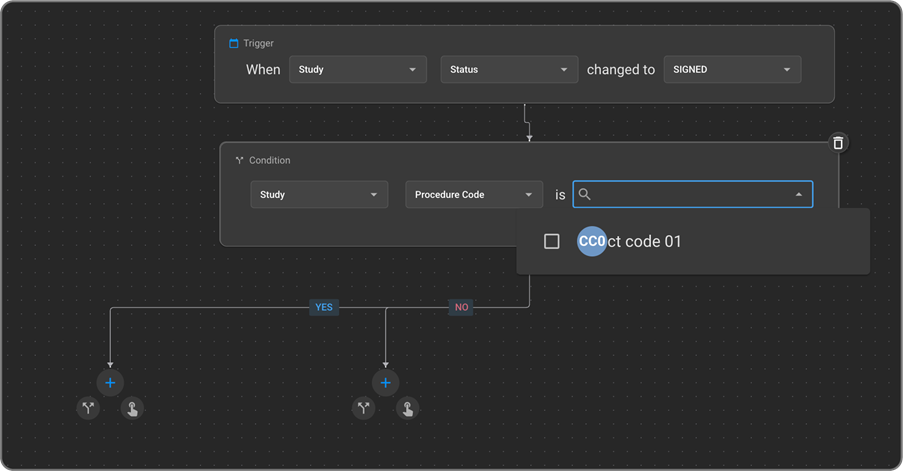Click inside the procedure code search field
The image size is (903, 471).
tap(690, 194)
